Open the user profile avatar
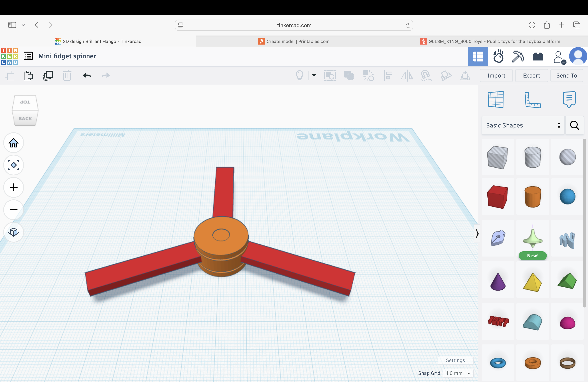This screenshot has width=588, height=382. (x=578, y=57)
